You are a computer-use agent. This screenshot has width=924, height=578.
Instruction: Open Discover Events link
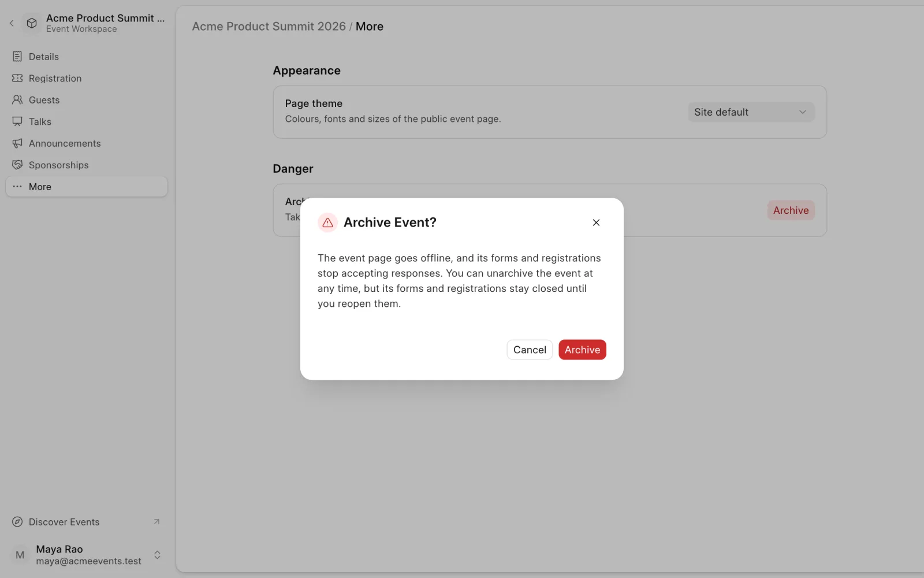click(x=87, y=522)
